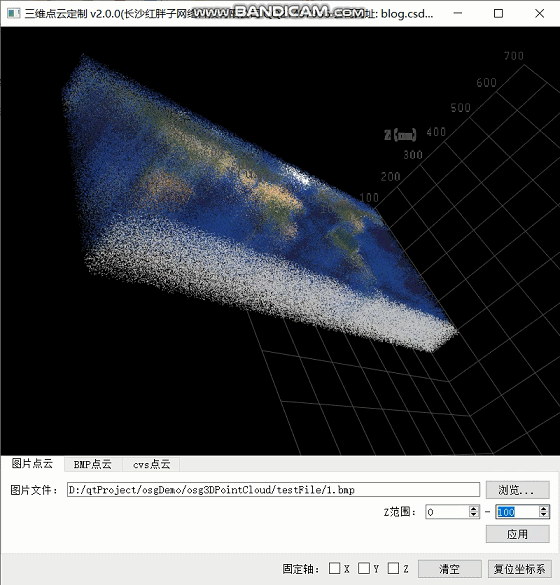Open the BMP点云 tab

[93, 464]
